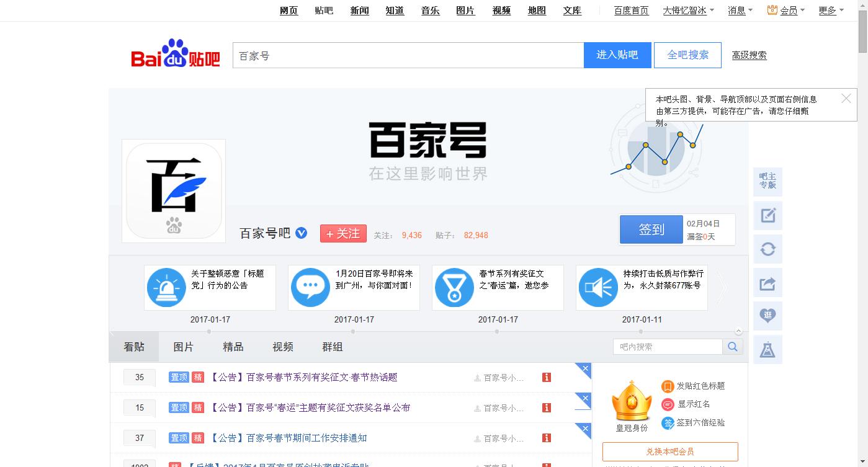Open the 高级搜索 link
This screenshot has height=467, width=868.
tap(749, 55)
